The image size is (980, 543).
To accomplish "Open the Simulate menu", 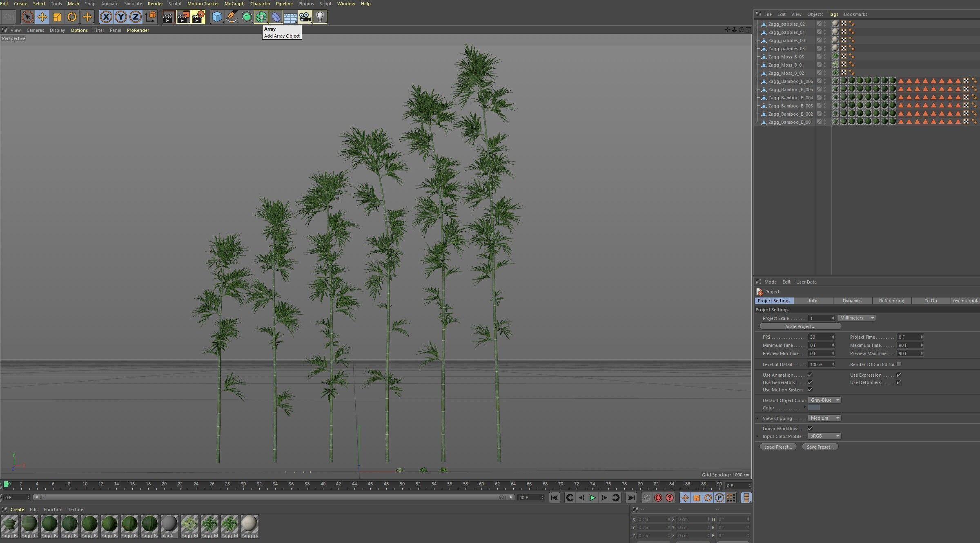I will coord(133,4).
